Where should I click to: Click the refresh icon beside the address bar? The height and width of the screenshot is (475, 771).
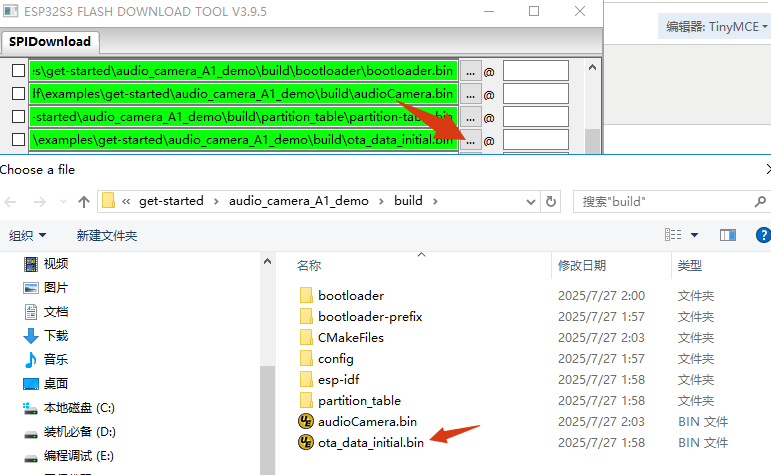tap(551, 202)
